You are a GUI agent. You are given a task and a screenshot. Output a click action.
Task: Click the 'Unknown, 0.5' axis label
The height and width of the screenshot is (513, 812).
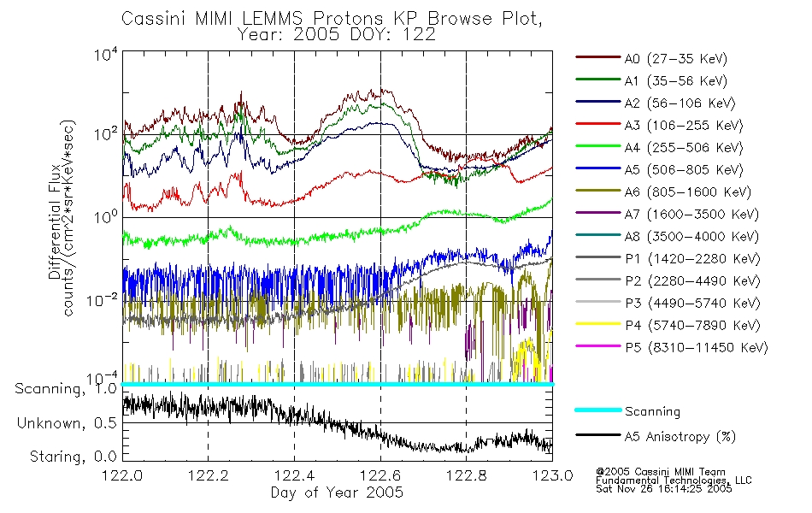pos(67,423)
